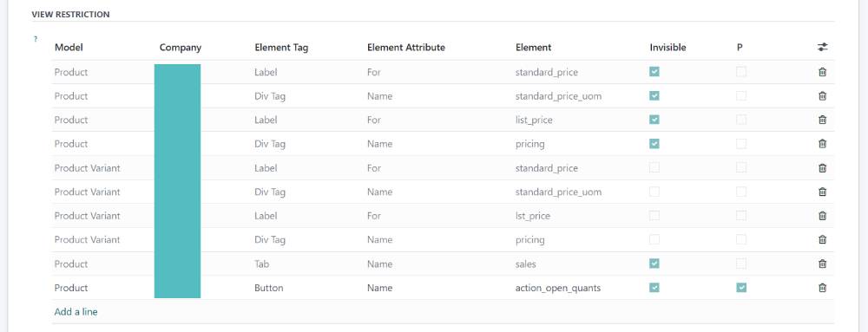Delete the Product Variant pricing row
This screenshot has height=332, width=868.
(822, 240)
